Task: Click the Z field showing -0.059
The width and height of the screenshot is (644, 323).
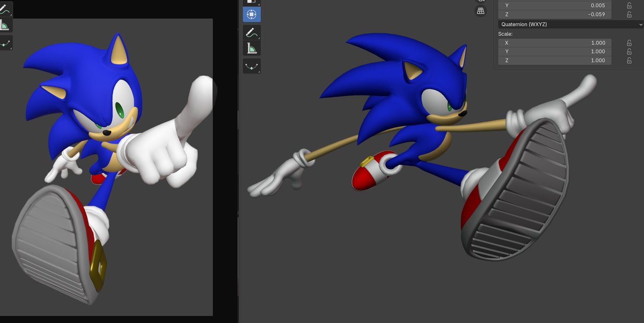Action: 555,14
